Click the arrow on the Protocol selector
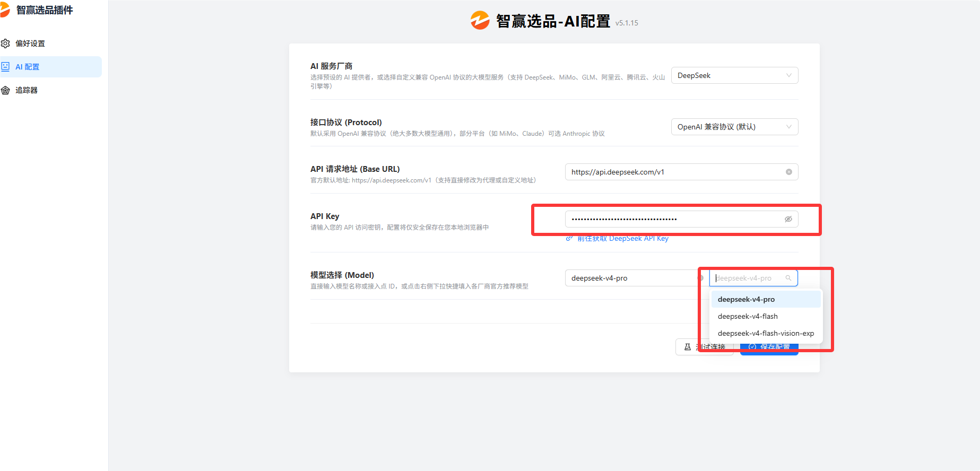 pyautogui.click(x=788, y=127)
